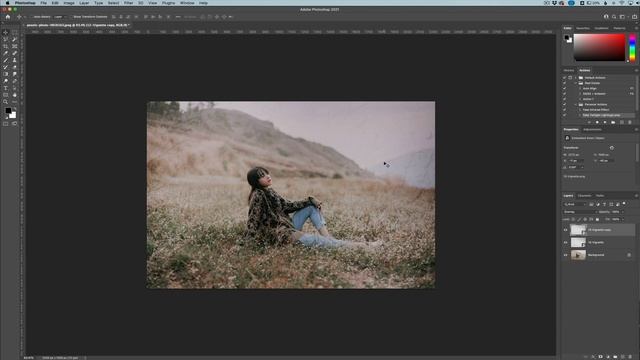Screen dimensions: 640x360
Task: Switch to the Swatches tab
Action: [x=583, y=28]
